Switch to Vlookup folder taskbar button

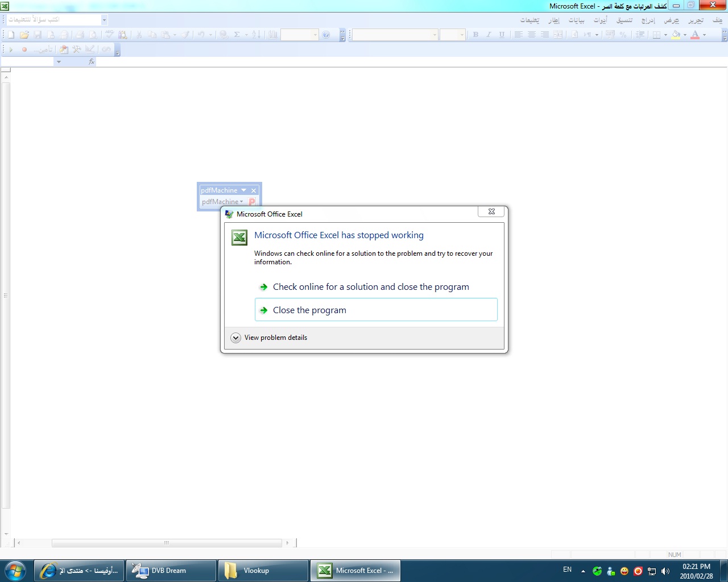tap(263, 571)
